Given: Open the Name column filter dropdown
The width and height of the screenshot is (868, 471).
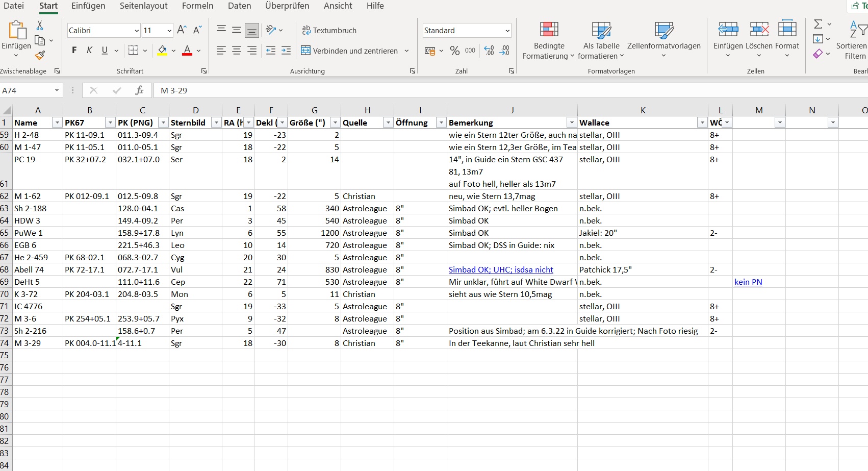Looking at the screenshot, I should click(57, 122).
